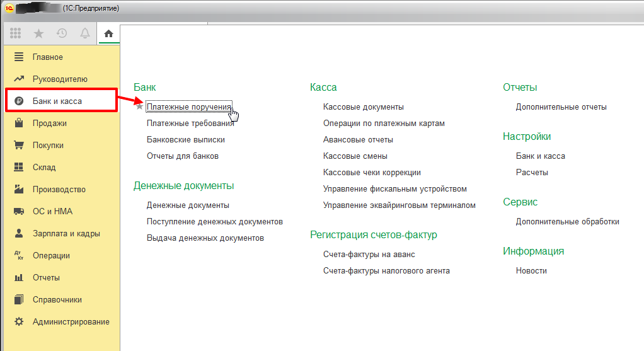Open the Руководителю section
Viewport: 644px width, 351px height.
pos(60,79)
